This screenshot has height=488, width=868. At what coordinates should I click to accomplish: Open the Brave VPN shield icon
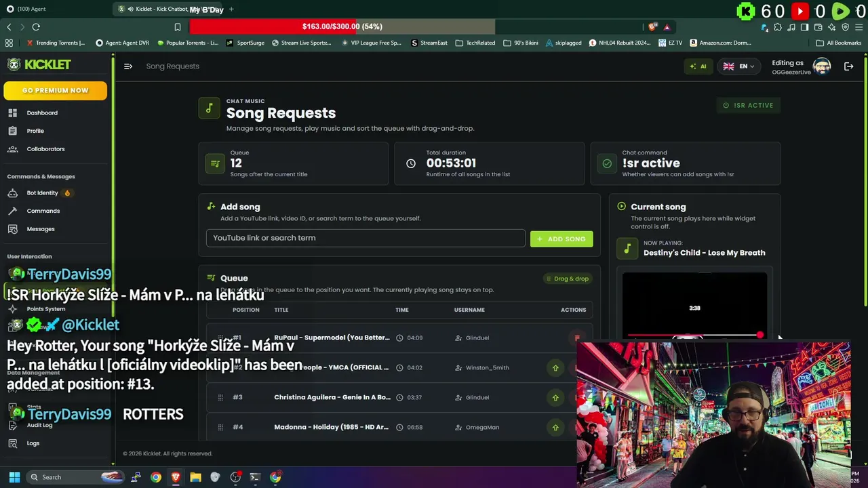[845, 27]
